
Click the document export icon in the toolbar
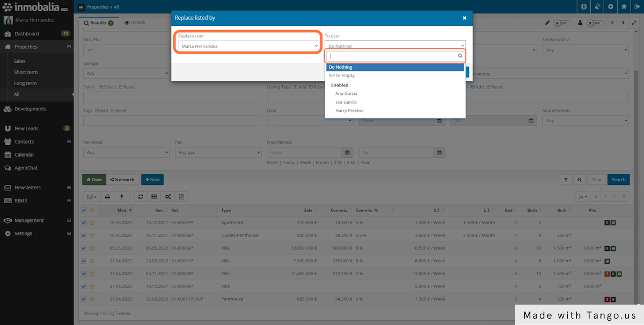coord(181,196)
